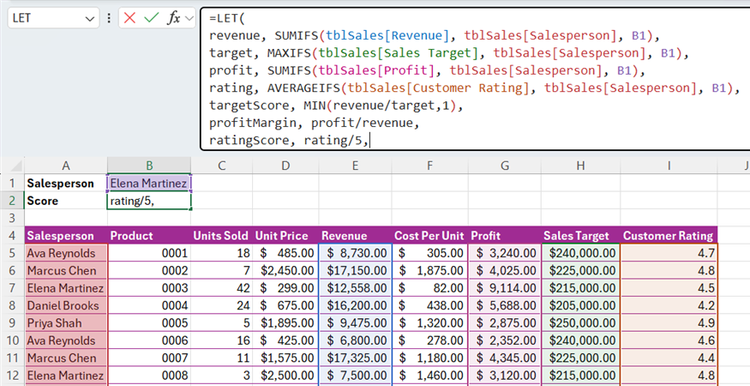Click revenue cell $7,500.00 in row 12
This screenshot has height=386, width=750.
(355, 375)
